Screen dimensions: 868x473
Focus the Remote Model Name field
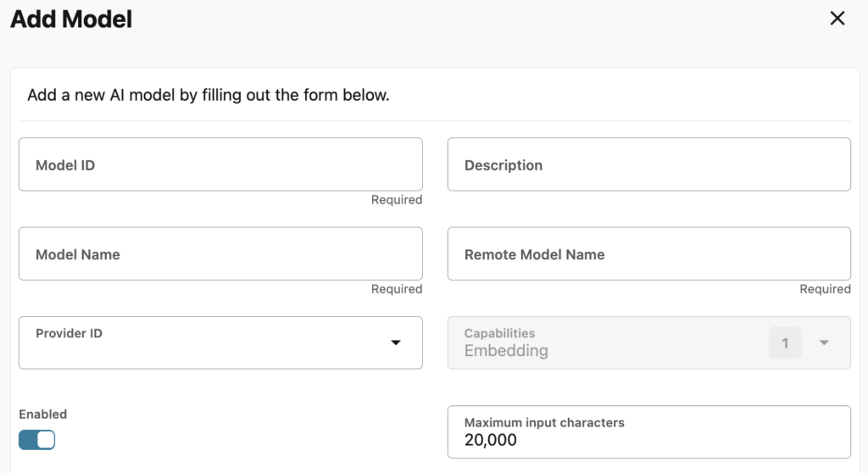[648, 253]
